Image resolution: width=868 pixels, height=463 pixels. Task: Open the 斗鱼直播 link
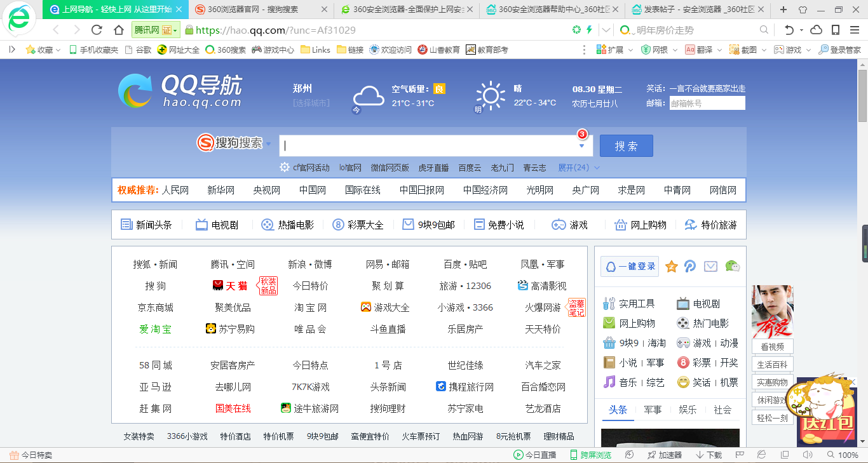click(388, 329)
